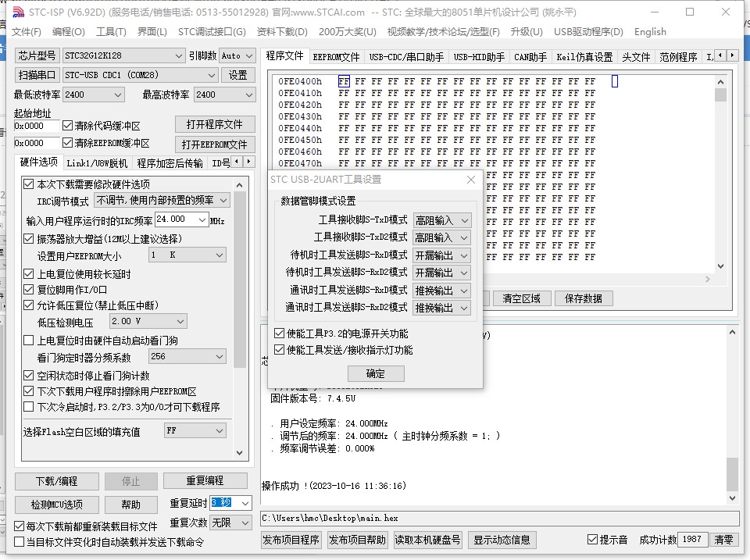The height and width of the screenshot is (560, 750).
Task: Toggle 振荡器放大增益 checkbox
Action: (29, 239)
